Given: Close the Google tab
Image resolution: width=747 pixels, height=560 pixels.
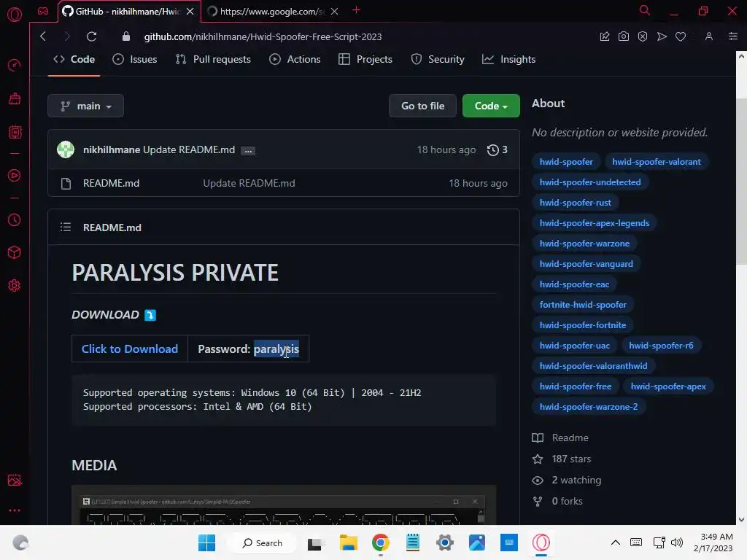Looking at the screenshot, I should click(334, 12).
